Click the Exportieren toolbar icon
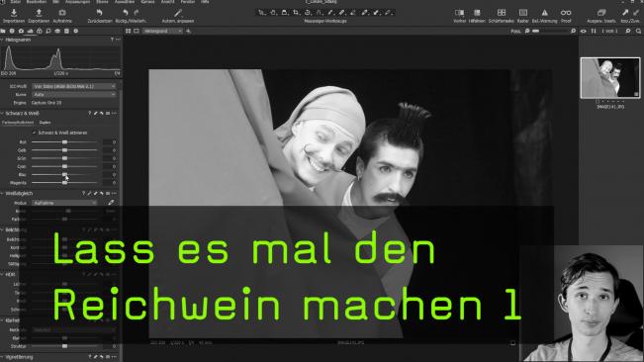Image resolution: width=644 pixels, height=362 pixels. (39, 13)
